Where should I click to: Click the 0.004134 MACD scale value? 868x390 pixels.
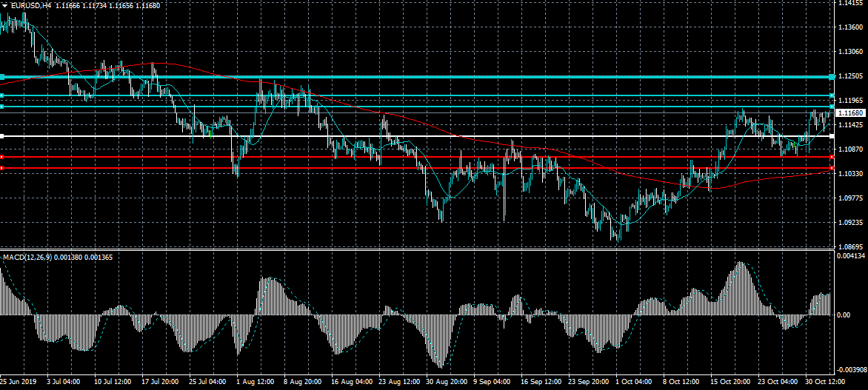pyautogui.click(x=852, y=255)
